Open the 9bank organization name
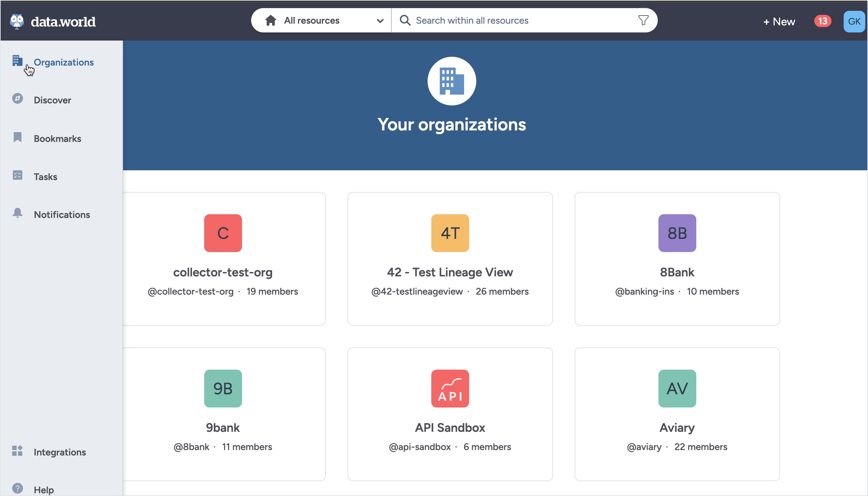 pos(223,427)
